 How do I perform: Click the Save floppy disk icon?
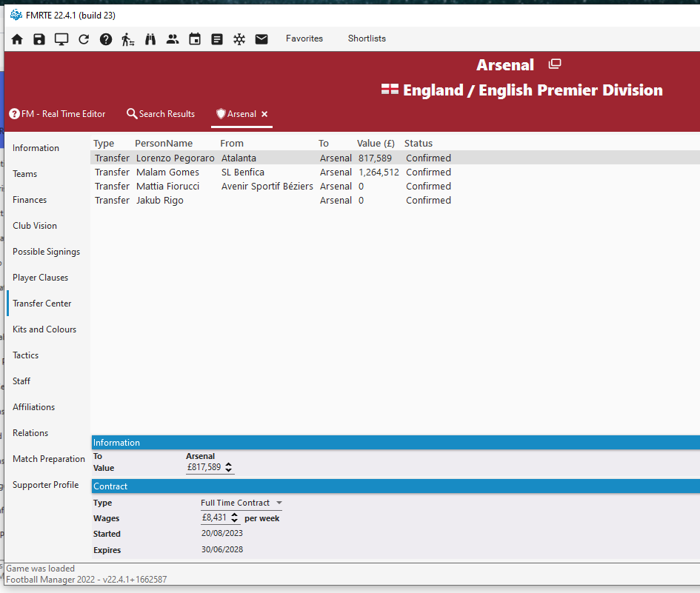click(39, 39)
